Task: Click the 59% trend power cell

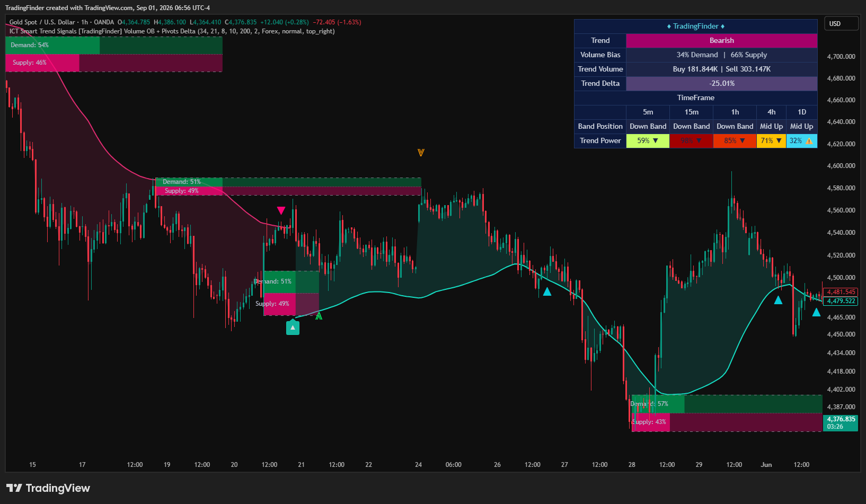Action: [648, 141]
